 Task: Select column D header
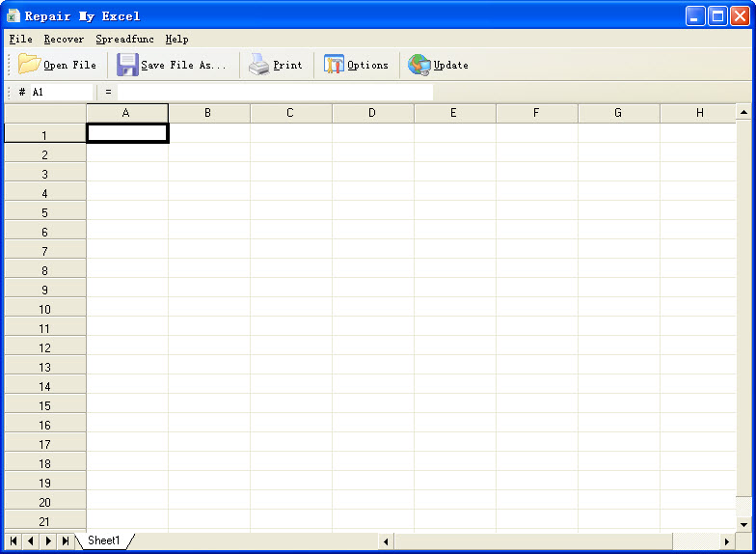click(373, 113)
